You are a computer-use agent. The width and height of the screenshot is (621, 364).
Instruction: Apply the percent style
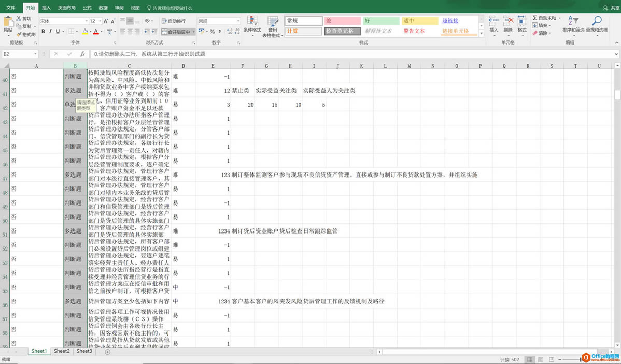(x=213, y=31)
